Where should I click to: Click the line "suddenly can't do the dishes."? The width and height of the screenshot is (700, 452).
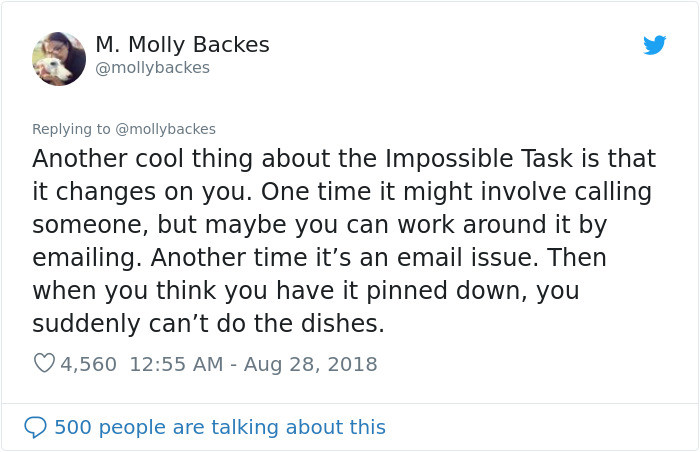tap(208, 323)
